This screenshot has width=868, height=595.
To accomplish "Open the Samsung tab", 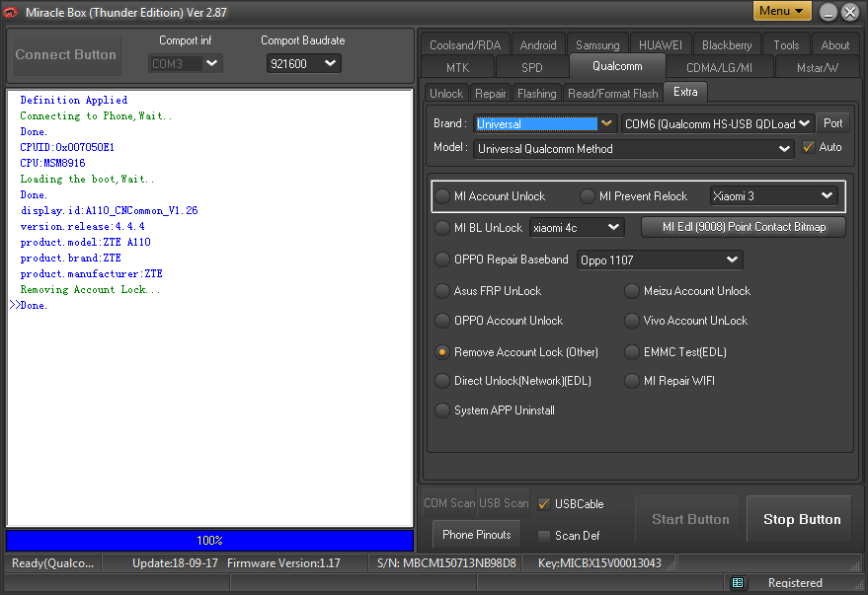I will point(597,45).
